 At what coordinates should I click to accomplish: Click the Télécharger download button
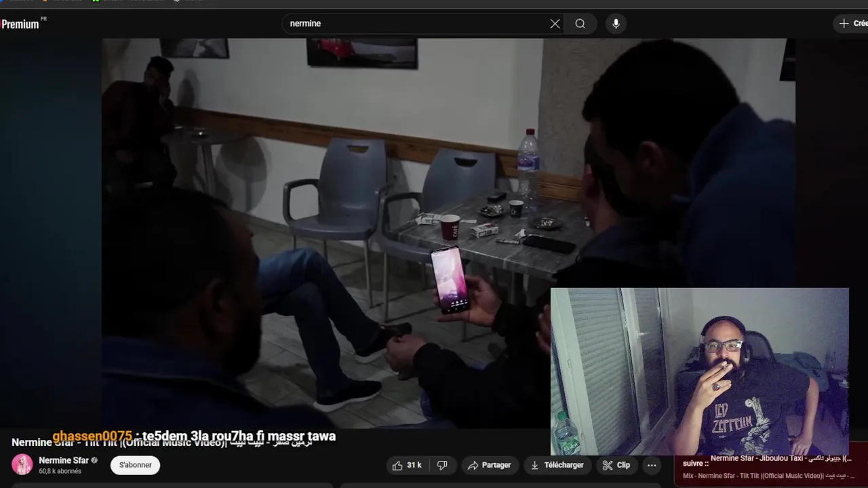click(x=557, y=465)
